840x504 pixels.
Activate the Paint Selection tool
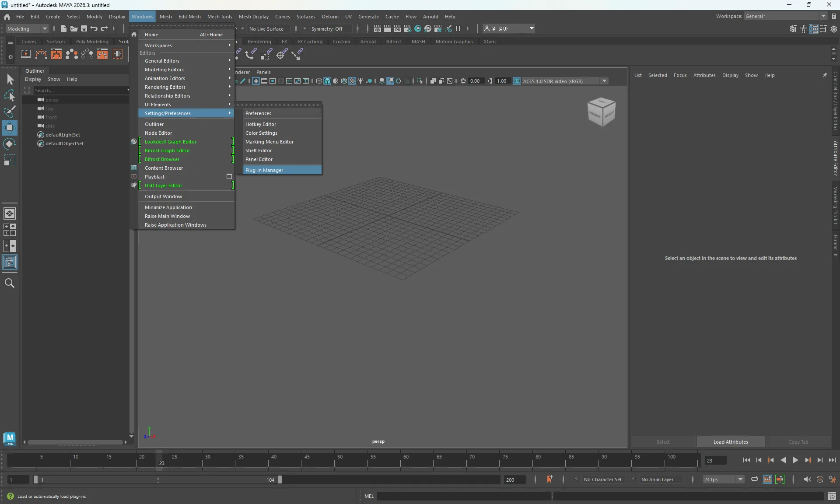pos(10,112)
